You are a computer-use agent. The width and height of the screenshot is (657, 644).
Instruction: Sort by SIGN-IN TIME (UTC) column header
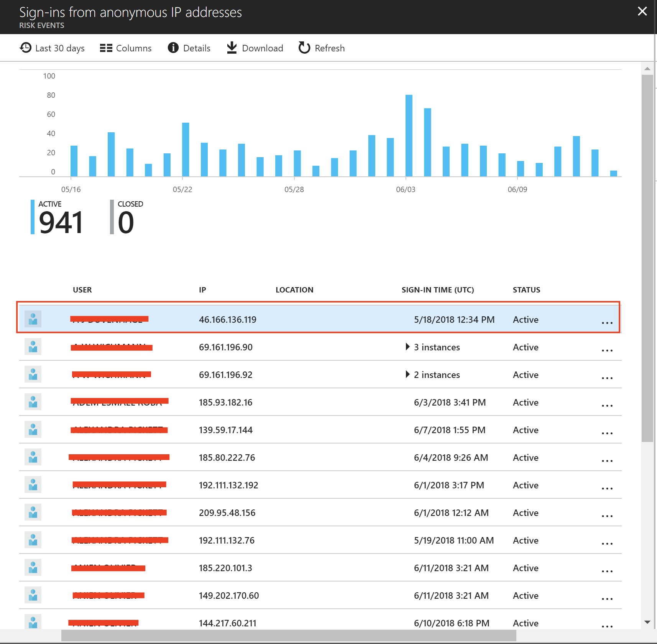point(437,290)
